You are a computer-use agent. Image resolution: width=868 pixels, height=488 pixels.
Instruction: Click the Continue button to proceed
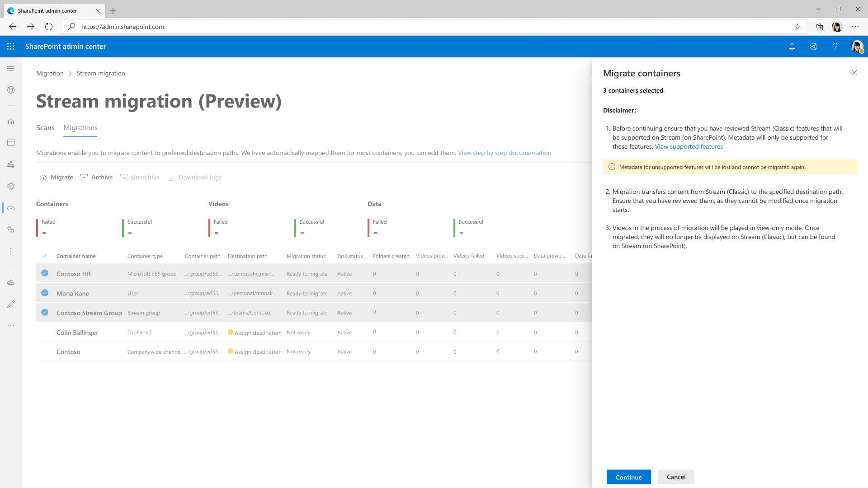(628, 477)
